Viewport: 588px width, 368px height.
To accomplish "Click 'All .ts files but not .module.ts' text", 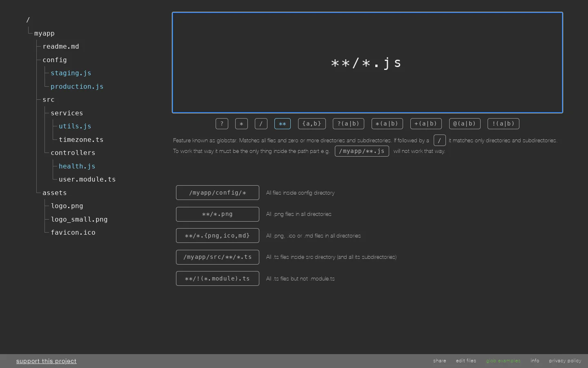I will (x=300, y=278).
